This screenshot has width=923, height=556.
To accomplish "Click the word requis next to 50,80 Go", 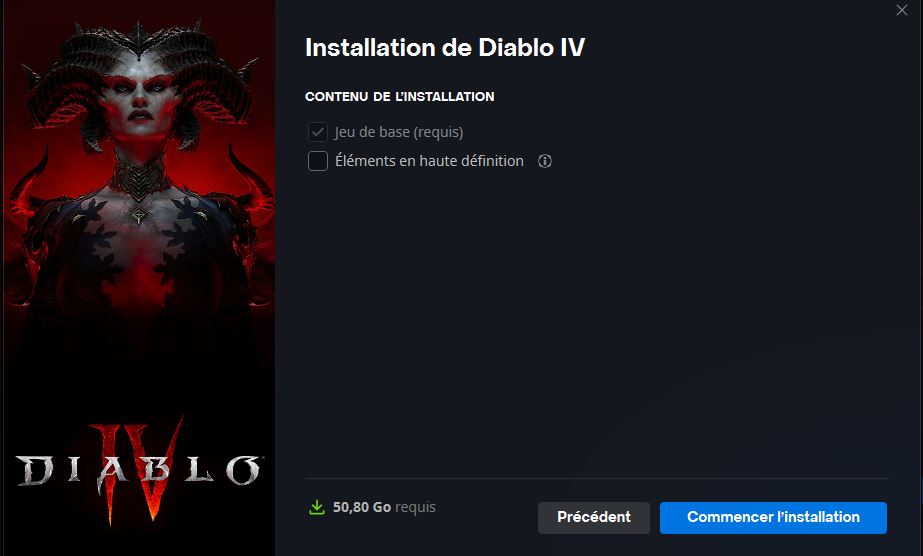I will click(x=416, y=508).
